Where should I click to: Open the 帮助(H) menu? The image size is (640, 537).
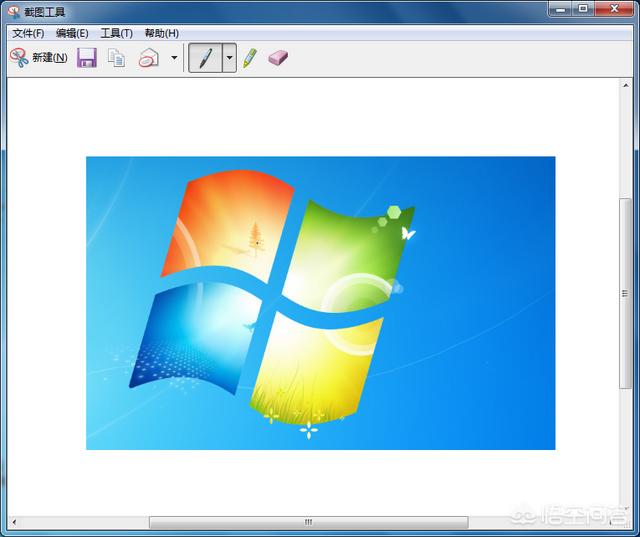click(162, 33)
